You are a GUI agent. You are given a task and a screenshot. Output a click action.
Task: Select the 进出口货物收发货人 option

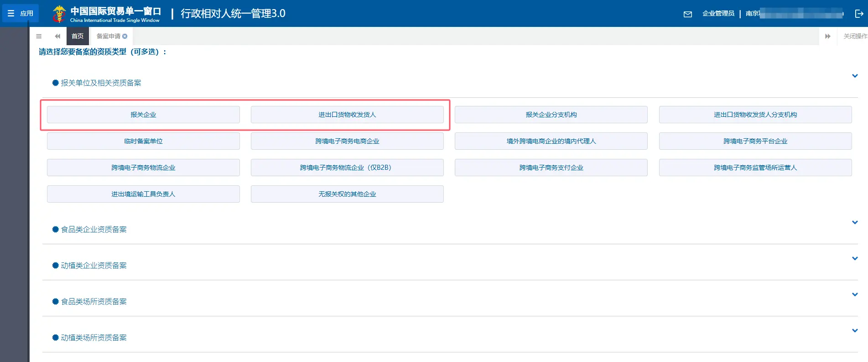point(347,115)
